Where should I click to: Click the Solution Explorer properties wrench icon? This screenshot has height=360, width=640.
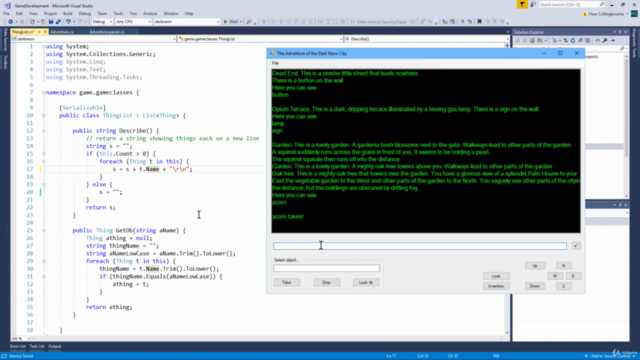pos(605,40)
